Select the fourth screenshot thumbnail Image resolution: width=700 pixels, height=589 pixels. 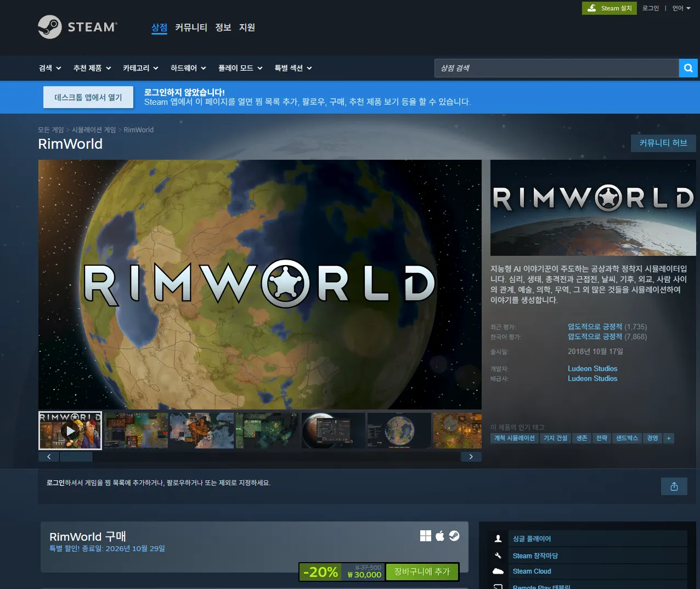click(x=268, y=431)
